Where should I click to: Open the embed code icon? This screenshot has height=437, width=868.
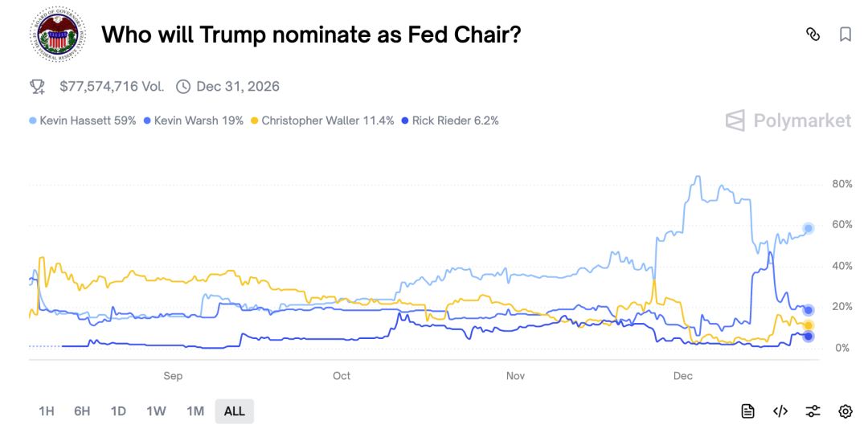[x=780, y=411]
